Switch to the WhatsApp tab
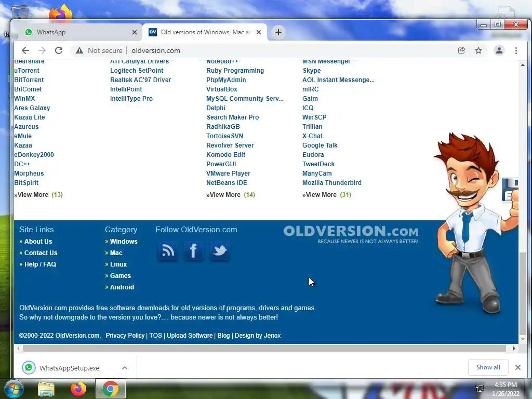 pos(79,32)
